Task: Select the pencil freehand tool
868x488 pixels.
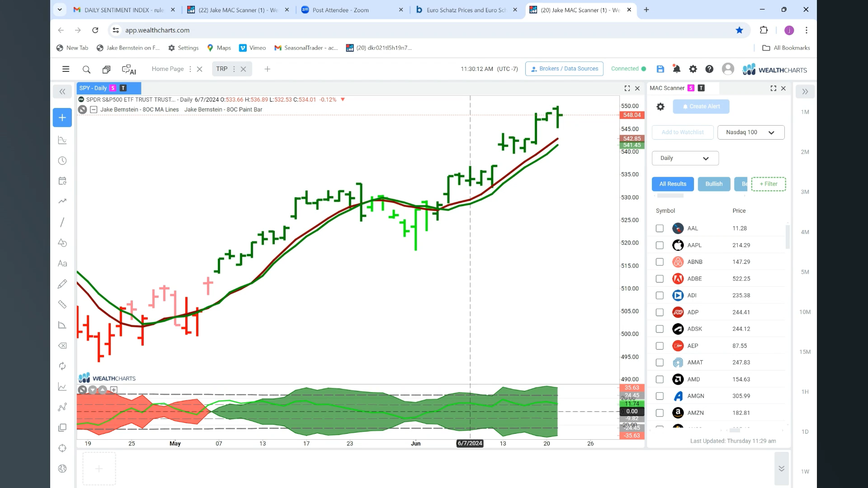Action: pos(62,284)
